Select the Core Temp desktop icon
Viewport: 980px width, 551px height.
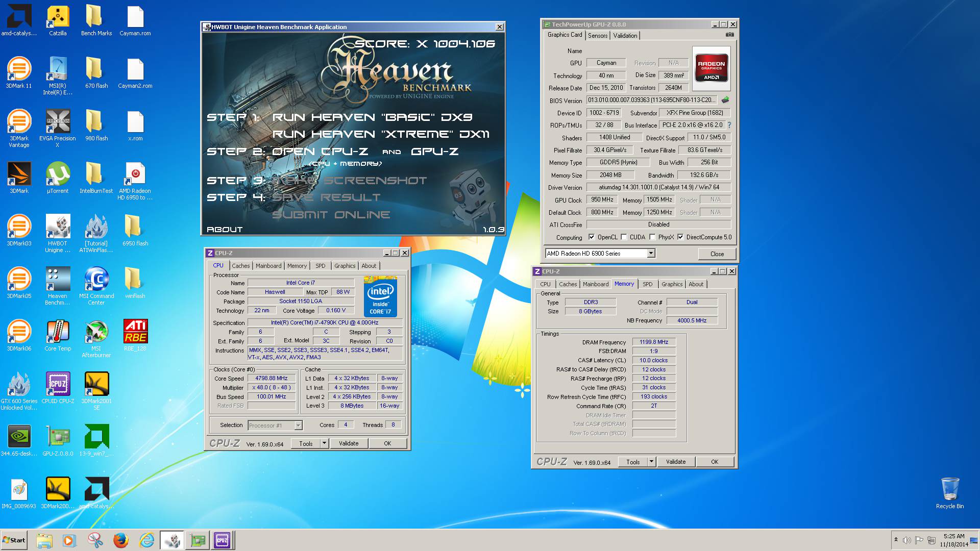pyautogui.click(x=58, y=336)
